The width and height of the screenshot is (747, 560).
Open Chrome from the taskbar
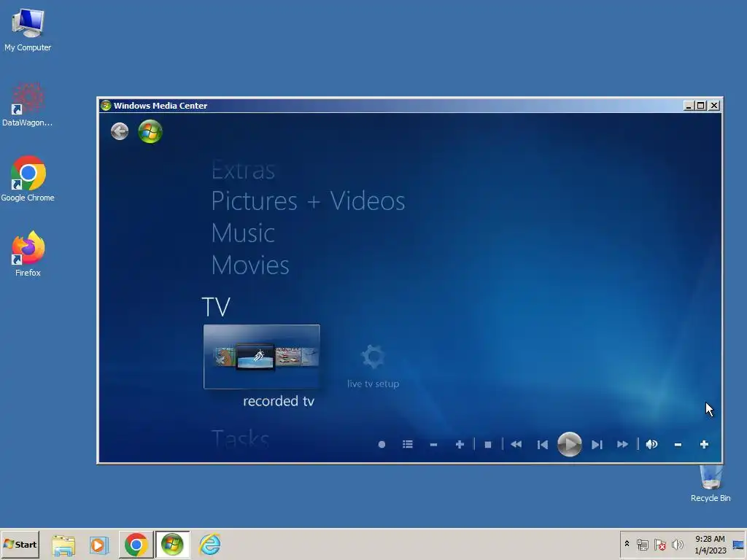point(136,545)
